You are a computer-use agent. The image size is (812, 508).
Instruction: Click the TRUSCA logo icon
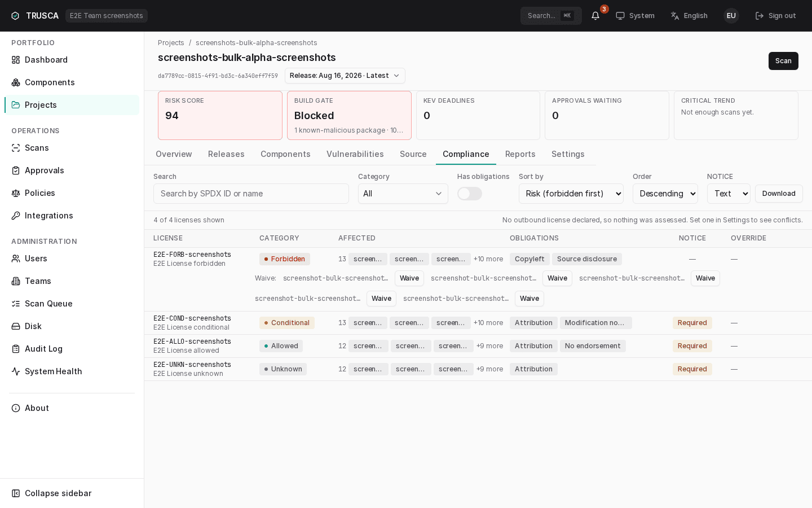pyautogui.click(x=15, y=16)
